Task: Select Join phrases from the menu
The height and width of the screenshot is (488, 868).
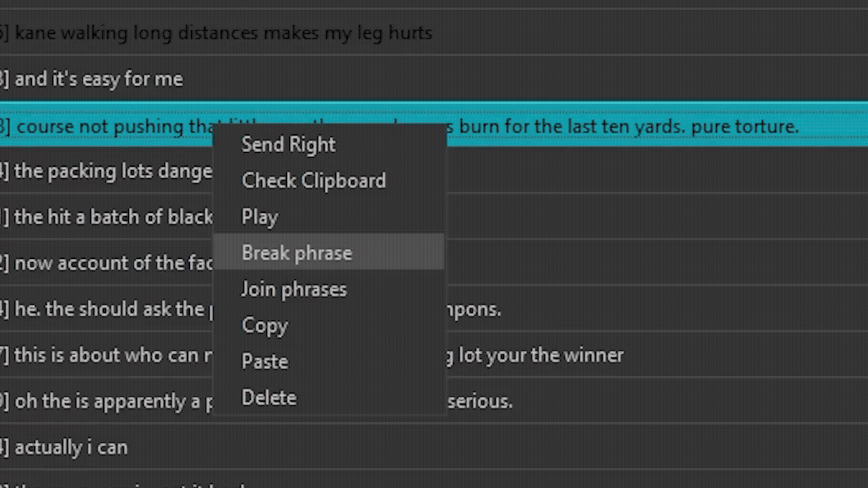Action: [294, 289]
